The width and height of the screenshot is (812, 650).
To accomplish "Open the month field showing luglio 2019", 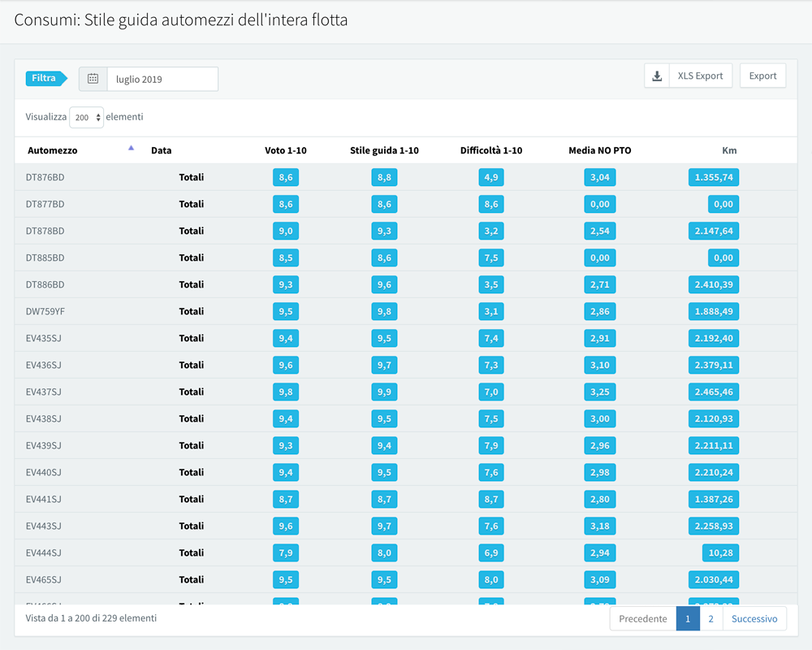I will (x=162, y=79).
